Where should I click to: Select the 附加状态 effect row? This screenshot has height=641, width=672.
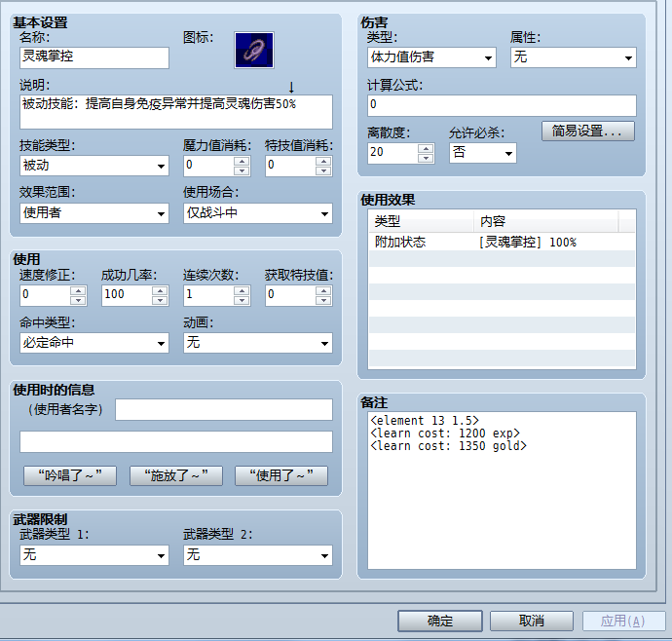pos(502,243)
